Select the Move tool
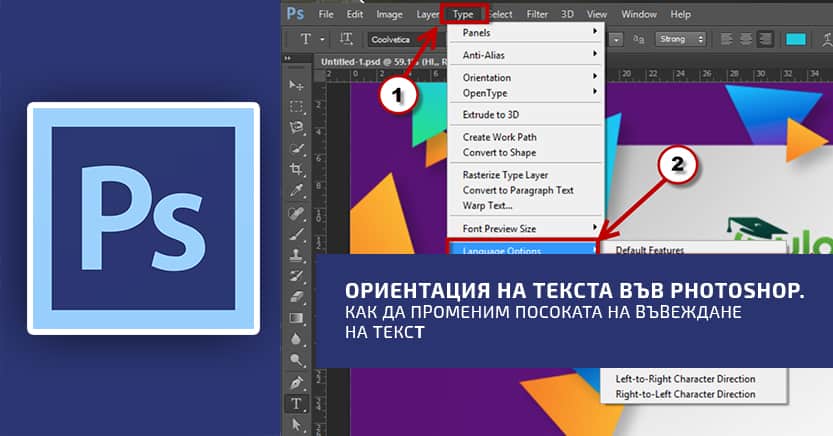 [x=296, y=85]
